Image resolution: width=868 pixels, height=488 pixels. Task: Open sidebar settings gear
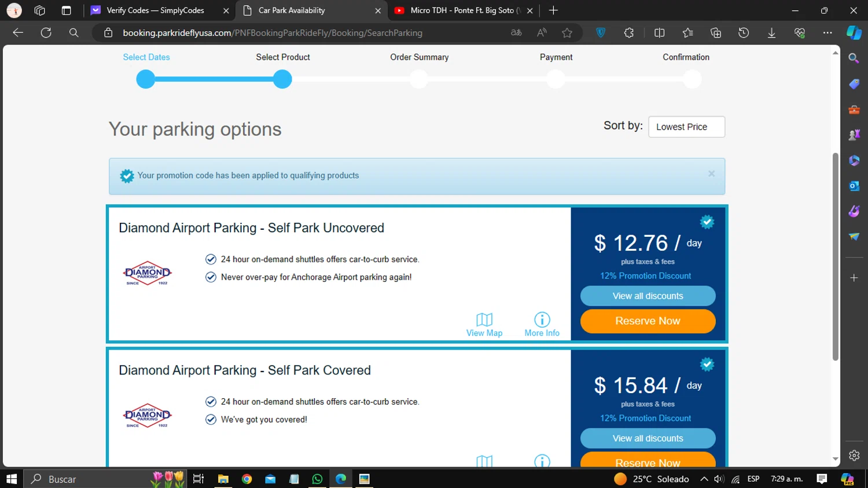(x=854, y=456)
